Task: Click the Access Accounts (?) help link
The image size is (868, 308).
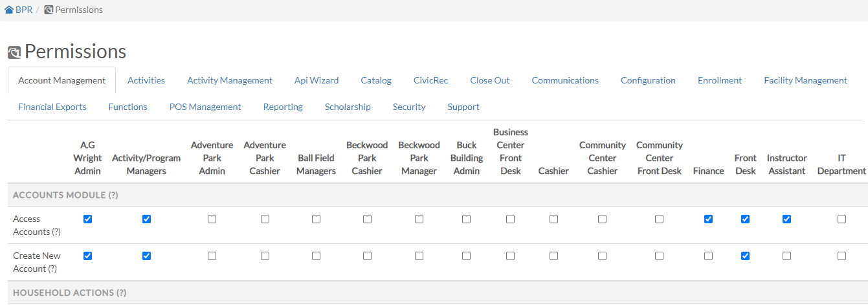Action: 56,232
